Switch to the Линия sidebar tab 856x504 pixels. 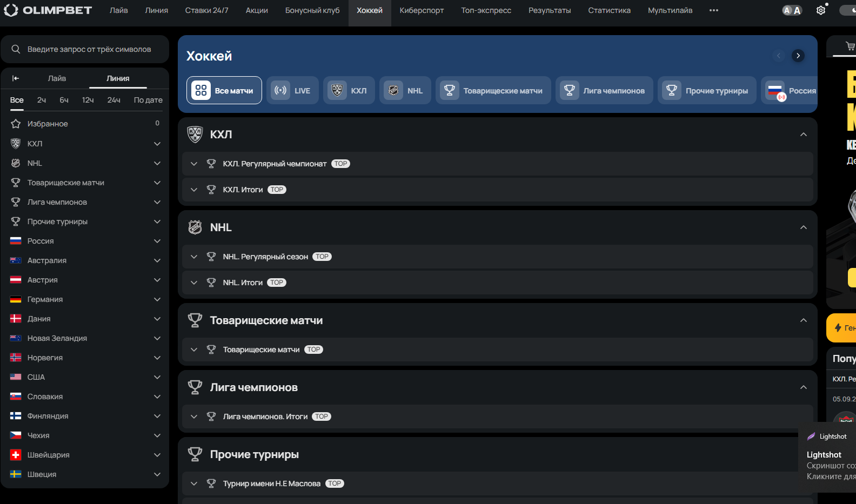coord(118,78)
